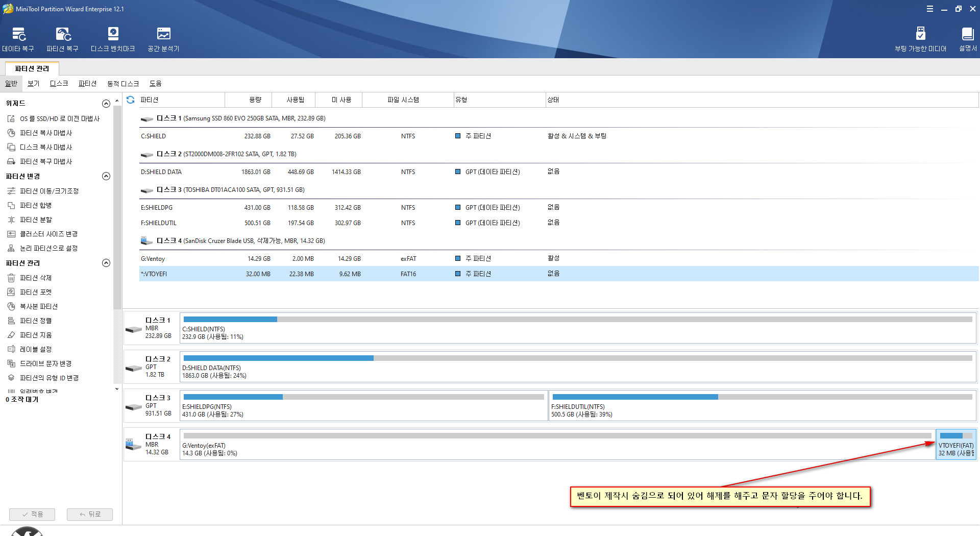Click C:SHIELD(NTFS) block in disk map
This screenshot has height=536, width=980.
pyautogui.click(x=578, y=328)
